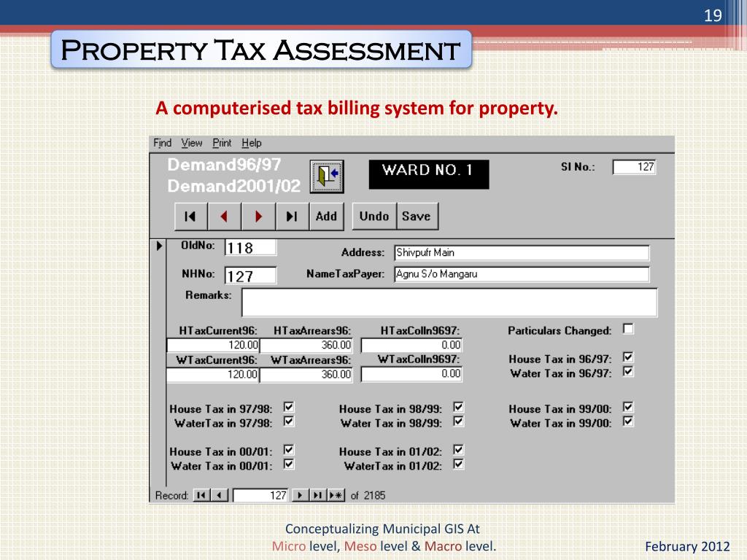Viewport: 747px width, 560px height.
Task: Click previous record in bottom Record navigator
Action: [x=219, y=495]
